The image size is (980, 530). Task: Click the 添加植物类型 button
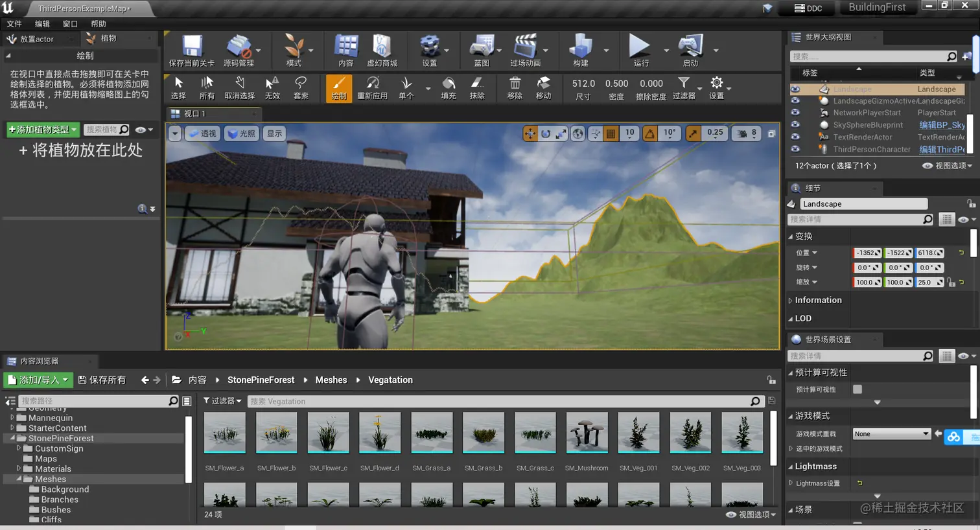(x=43, y=130)
